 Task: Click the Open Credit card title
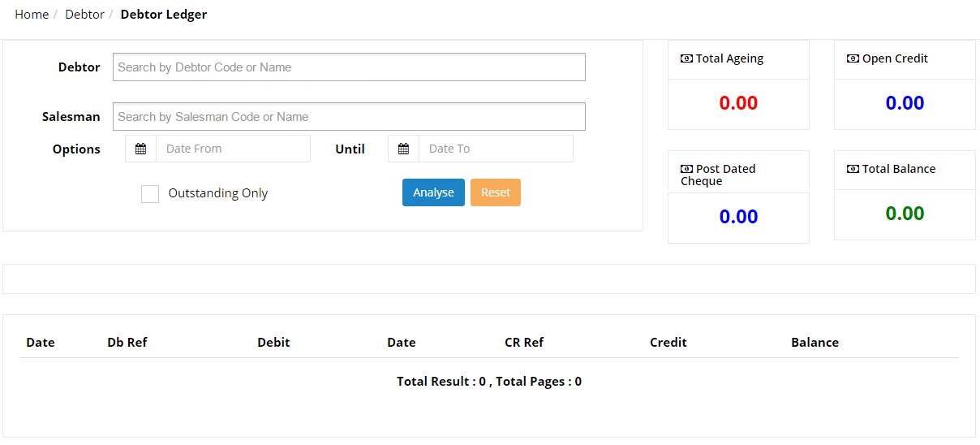pyautogui.click(x=895, y=58)
